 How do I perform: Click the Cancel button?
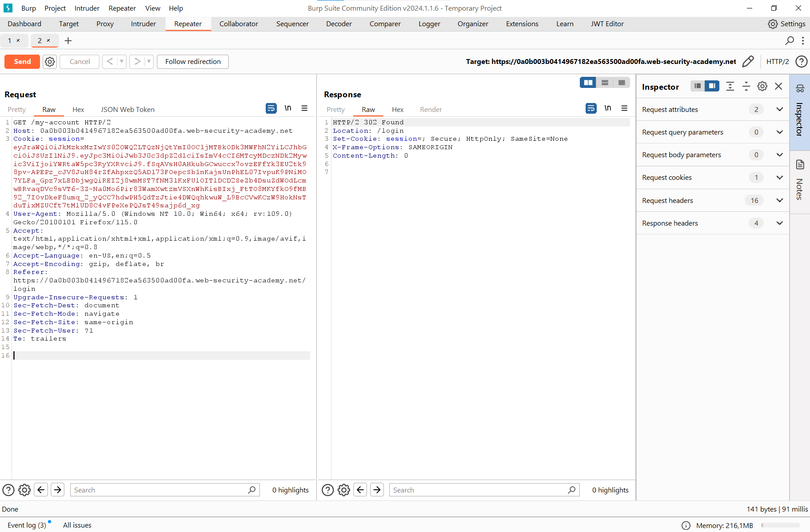click(x=80, y=62)
